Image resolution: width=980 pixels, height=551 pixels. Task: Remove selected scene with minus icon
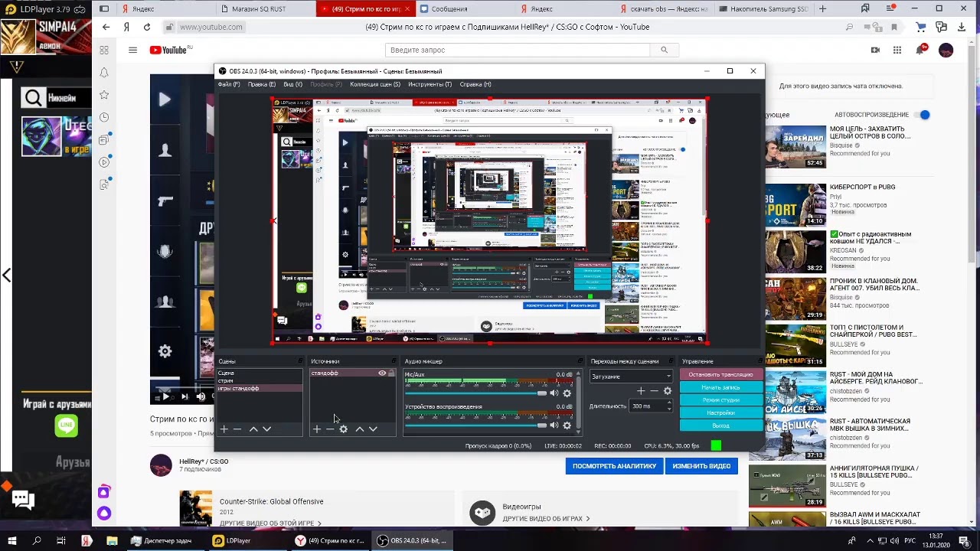tap(237, 429)
